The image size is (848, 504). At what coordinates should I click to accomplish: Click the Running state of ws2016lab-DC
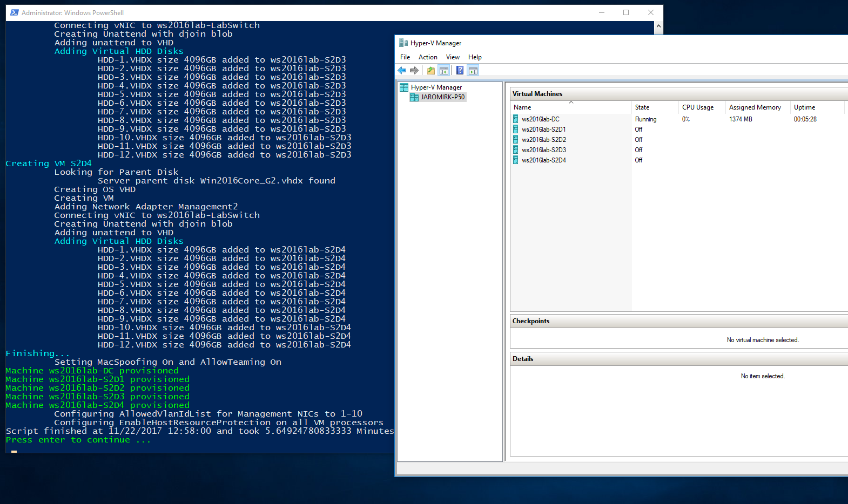[645, 119]
